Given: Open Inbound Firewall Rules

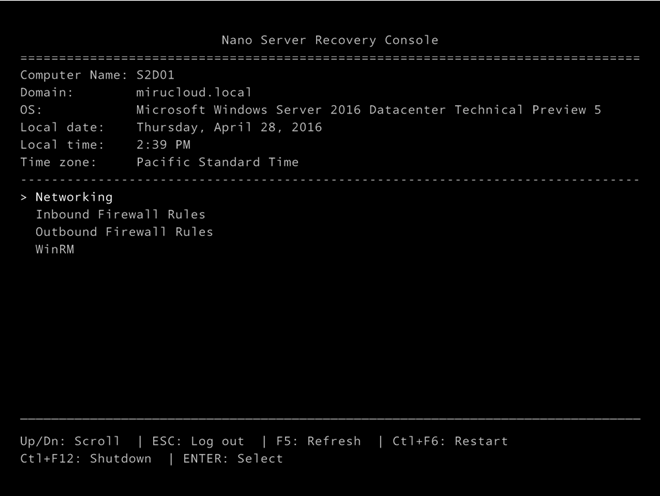Looking at the screenshot, I should tap(120, 214).
